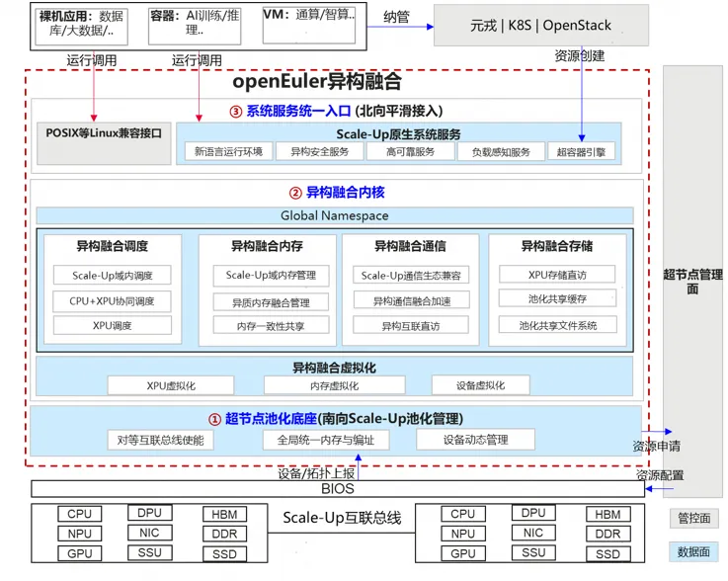Select the 异构通信融合加速 box
Screen dimensions: 728x581
pos(410,301)
